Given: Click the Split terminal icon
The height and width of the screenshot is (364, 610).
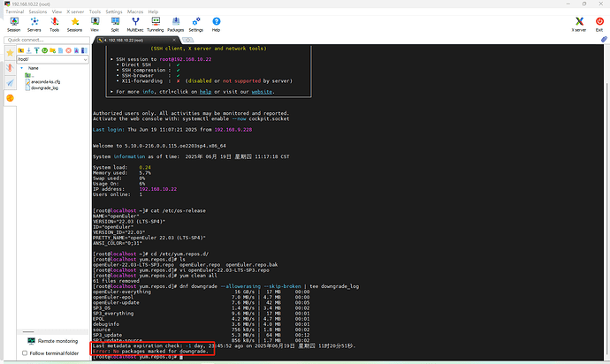Looking at the screenshot, I should 116,23.
